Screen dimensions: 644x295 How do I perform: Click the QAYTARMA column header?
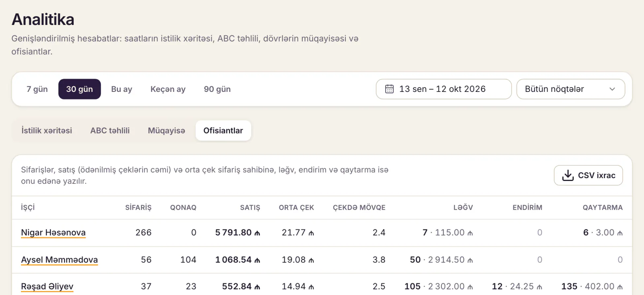603,208
